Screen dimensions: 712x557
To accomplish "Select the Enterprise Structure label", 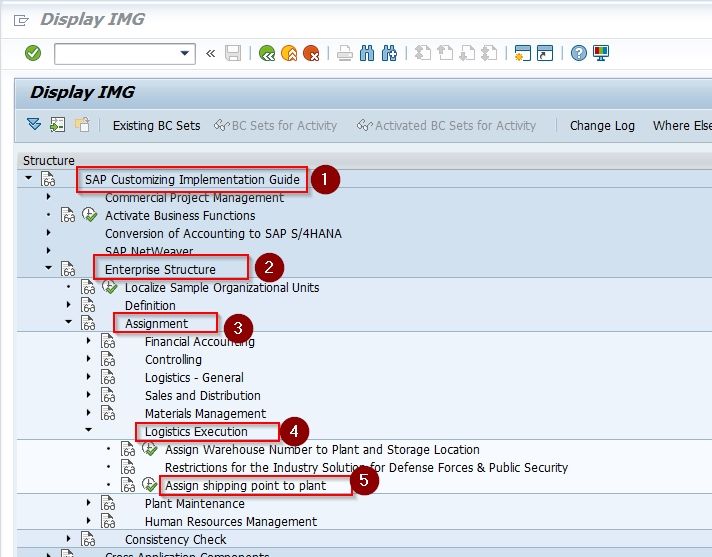I will pyautogui.click(x=160, y=270).
